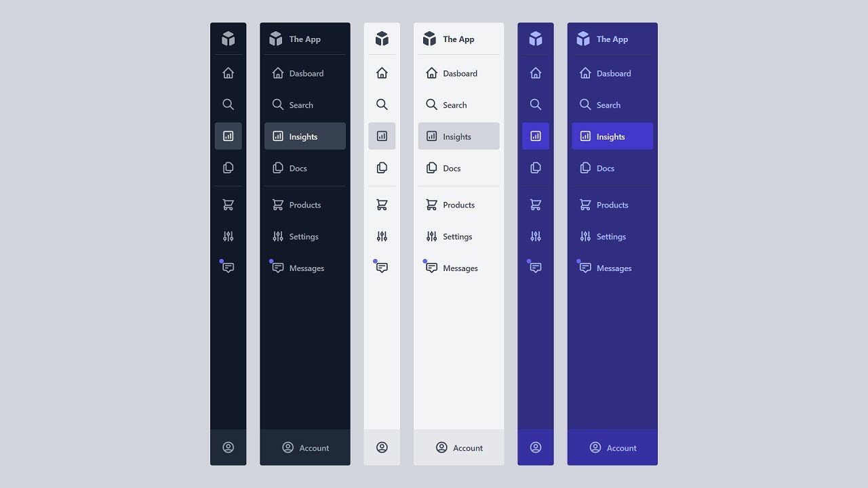This screenshot has width=868, height=488.
Task: Open the settings sliders icon in the light collapsed sidebar
Action: [x=382, y=236]
